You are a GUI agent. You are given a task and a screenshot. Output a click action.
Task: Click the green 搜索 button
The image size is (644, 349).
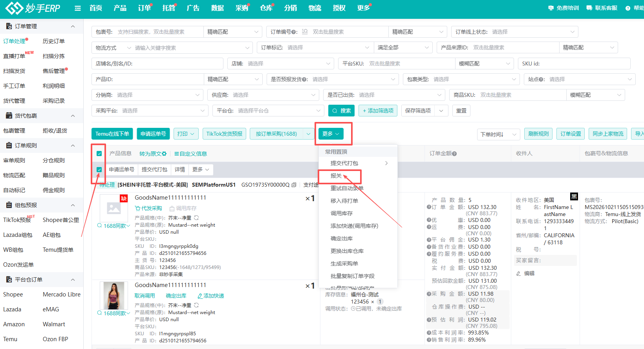click(x=341, y=111)
